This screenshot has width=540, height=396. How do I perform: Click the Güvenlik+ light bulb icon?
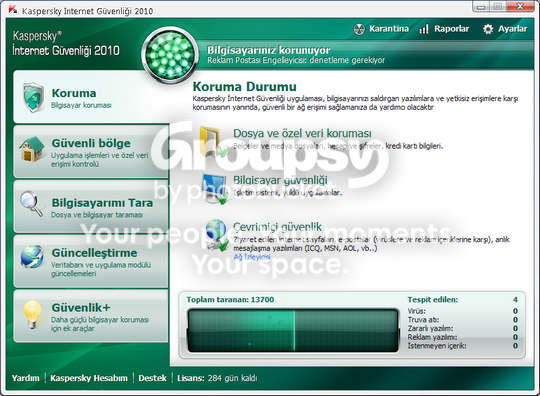tap(33, 314)
